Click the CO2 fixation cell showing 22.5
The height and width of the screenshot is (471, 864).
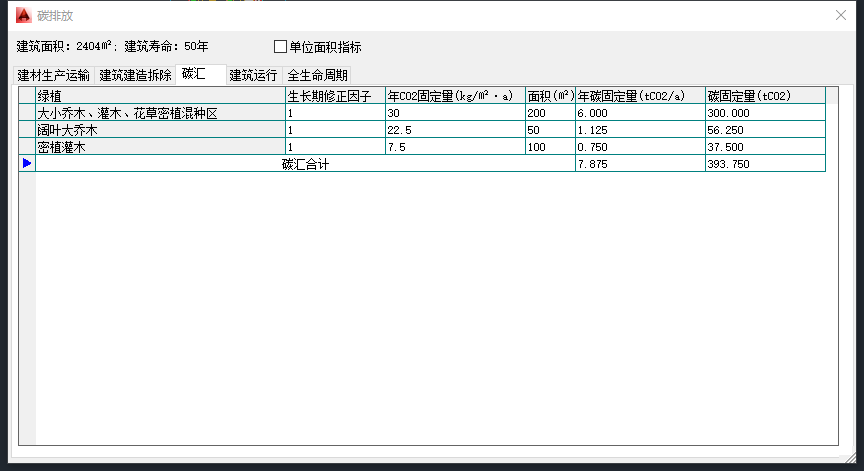coord(454,130)
